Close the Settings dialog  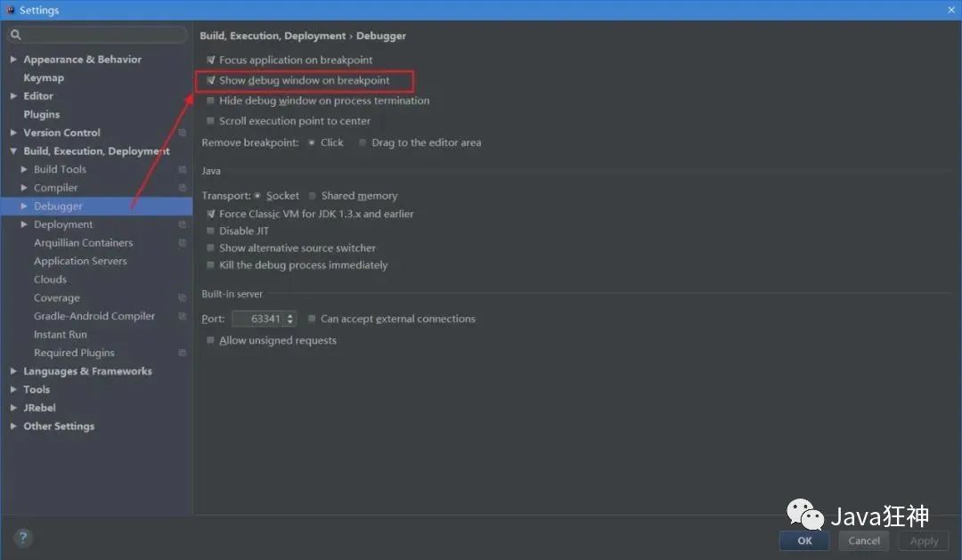tap(951, 10)
